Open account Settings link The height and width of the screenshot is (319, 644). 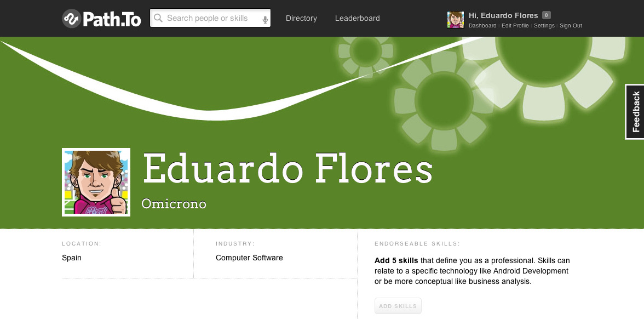coord(544,26)
